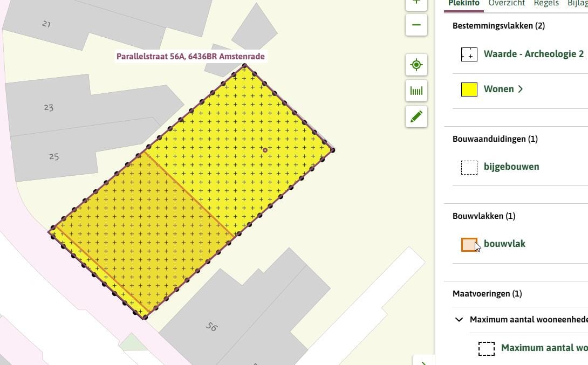Center map on my location
588x365 pixels.
416,65
